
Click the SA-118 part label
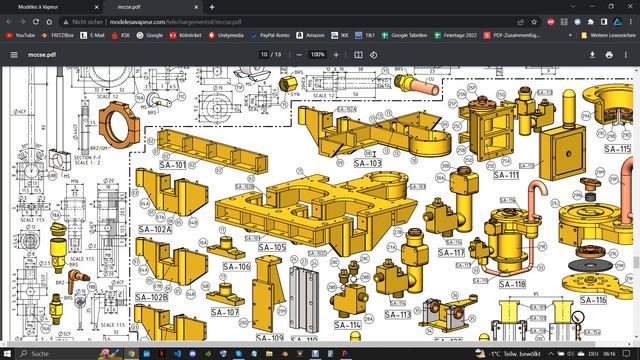point(512,284)
